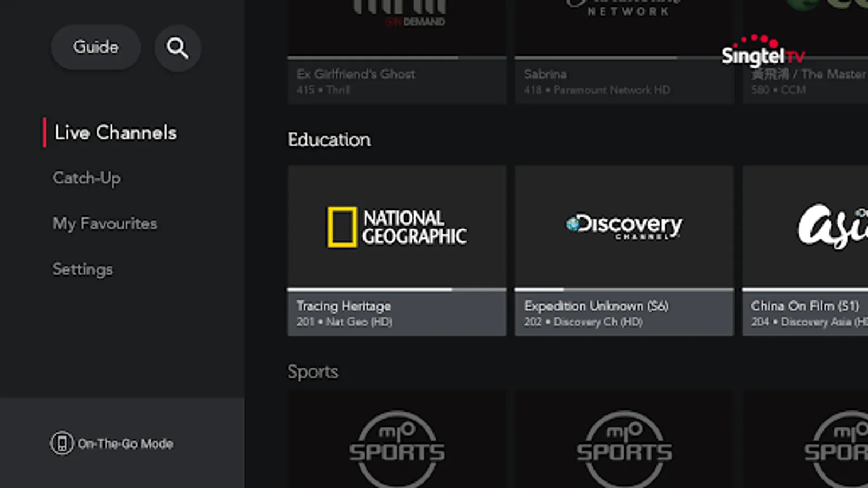This screenshot has height=488, width=868.
Task: Enable On-The-Go Mode label
Action: [x=125, y=444]
